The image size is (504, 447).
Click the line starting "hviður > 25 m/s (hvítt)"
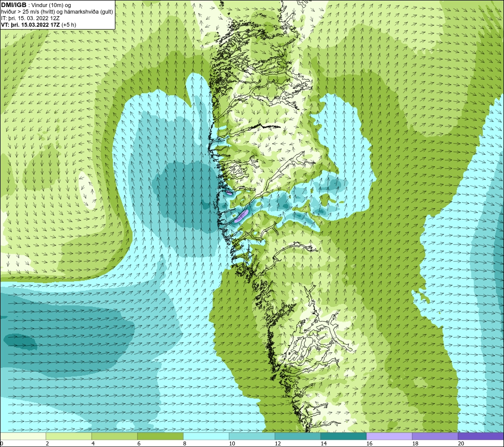pos(57,12)
